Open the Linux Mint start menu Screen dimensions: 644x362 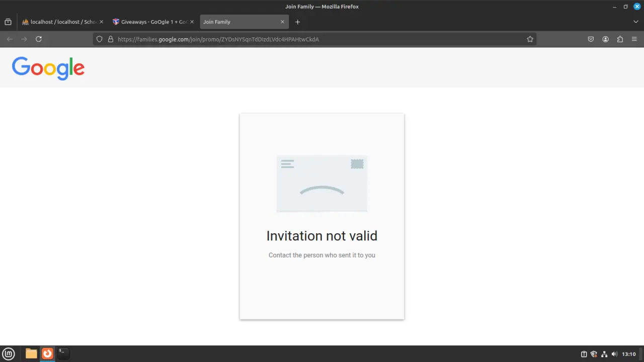tap(9, 354)
